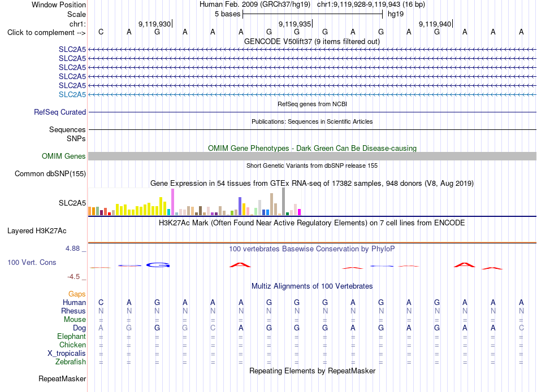Click the blue G logo in PhyloP track
This screenshot has height=392, width=537.
(x=158, y=265)
